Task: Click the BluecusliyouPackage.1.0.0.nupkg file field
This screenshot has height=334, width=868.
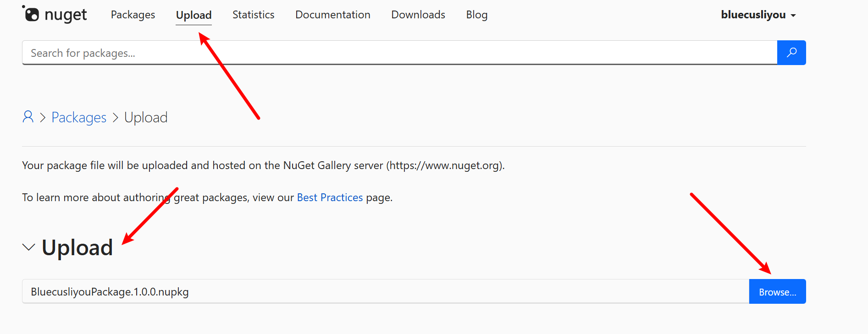Action: click(x=386, y=291)
